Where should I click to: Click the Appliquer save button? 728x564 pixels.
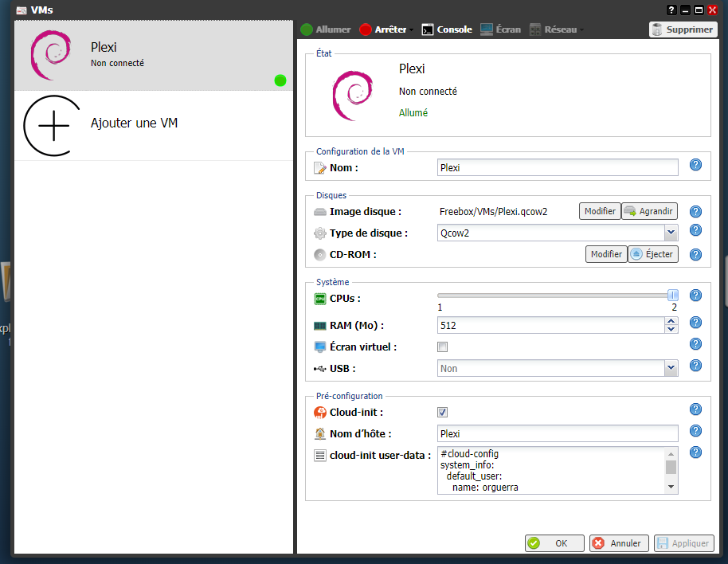click(684, 543)
